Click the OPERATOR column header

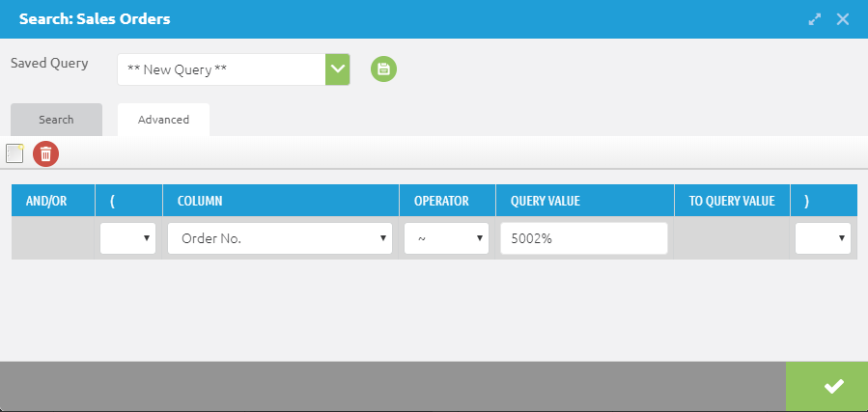[x=441, y=201]
